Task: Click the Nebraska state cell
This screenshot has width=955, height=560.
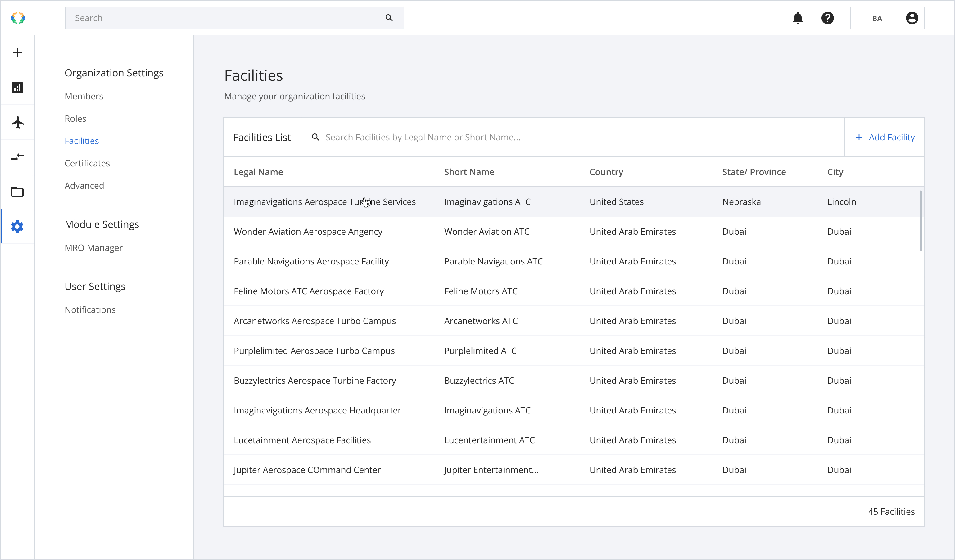Action: pyautogui.click(x=742, y=202)
